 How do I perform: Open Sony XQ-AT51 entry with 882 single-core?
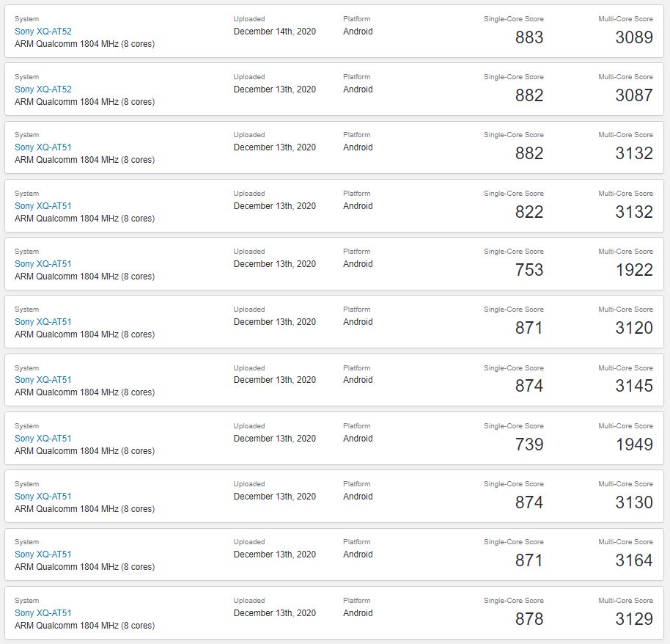coord(43,147)
